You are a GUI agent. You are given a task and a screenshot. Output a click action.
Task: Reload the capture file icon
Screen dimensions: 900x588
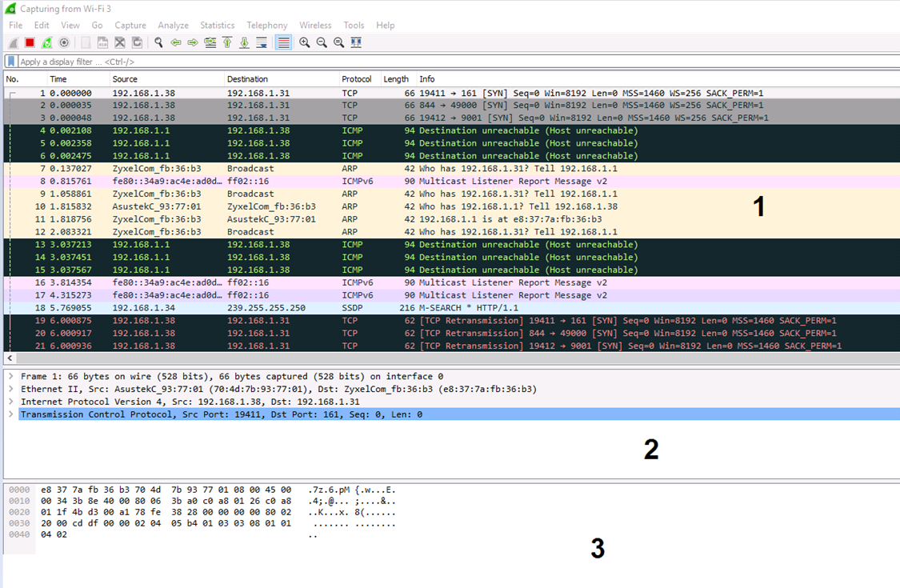click(137, 42)
